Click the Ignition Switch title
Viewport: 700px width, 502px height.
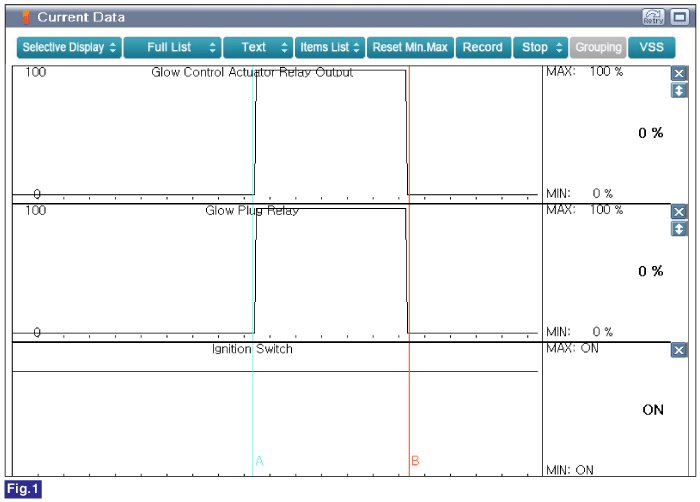coord(252,349)
